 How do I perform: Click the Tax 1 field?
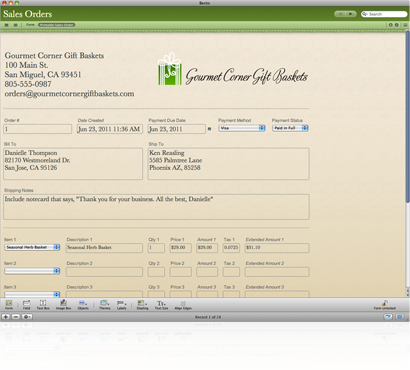pos(231,248)
